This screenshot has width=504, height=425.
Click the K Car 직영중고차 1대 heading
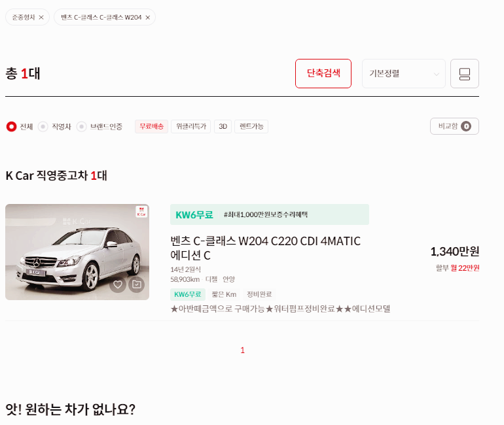point(56,176)
